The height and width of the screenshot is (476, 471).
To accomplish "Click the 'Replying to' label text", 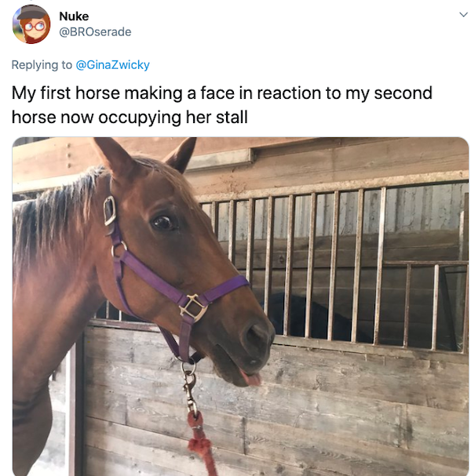I will (x=42, y=65).
